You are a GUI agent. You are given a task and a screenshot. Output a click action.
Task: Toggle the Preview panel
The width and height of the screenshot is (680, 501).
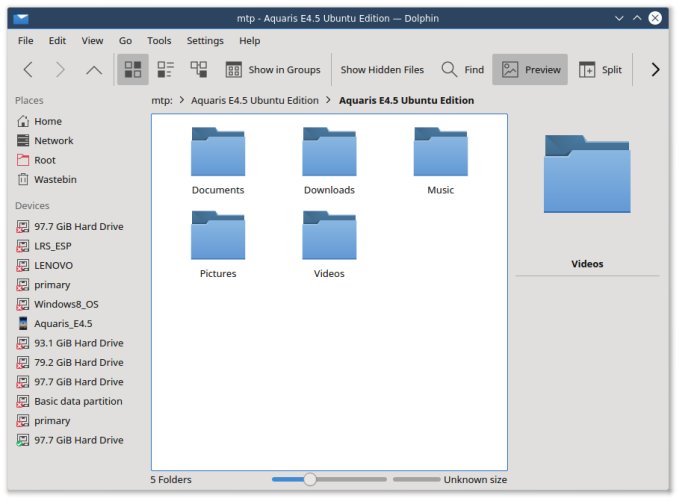pyautogui.click(x=531, y=70)
